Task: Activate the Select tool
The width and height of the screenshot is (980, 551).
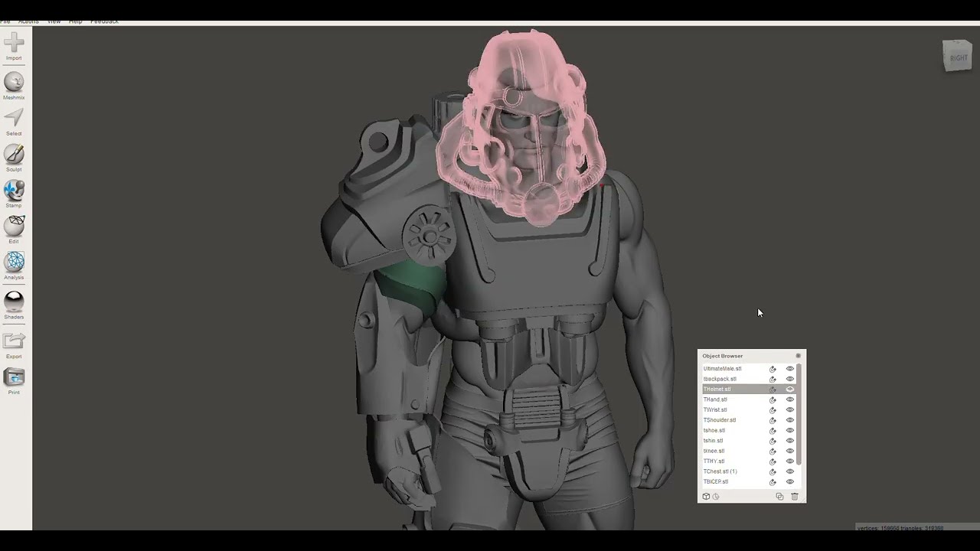Action: coord(14,122)
